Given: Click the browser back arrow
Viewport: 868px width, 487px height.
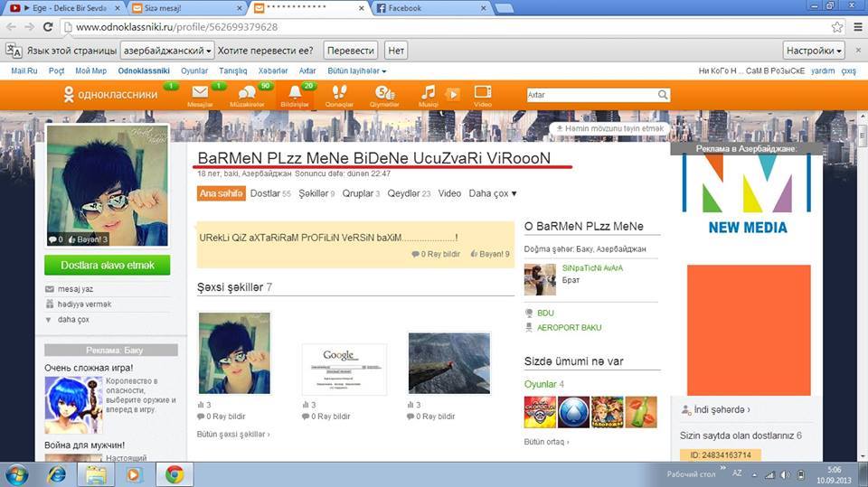Looking at the screenshot, I should click(x=11, y=26).
